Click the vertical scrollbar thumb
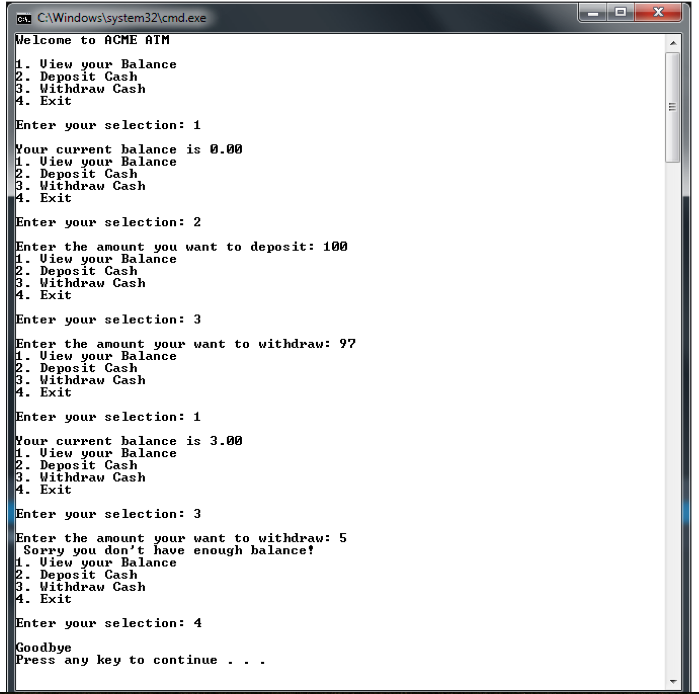The height and width of the screenshot is (694, 699). tap(673, 107)
